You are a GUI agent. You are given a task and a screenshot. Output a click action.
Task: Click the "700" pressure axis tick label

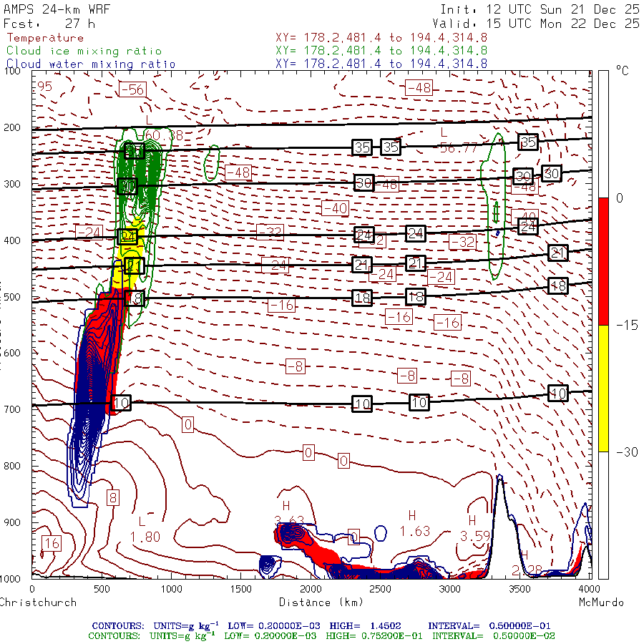point(12,409)
